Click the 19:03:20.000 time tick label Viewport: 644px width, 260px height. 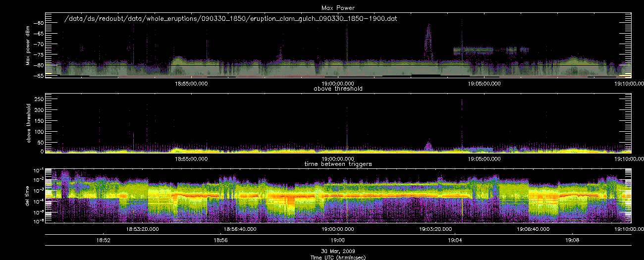tap(435, 229)
